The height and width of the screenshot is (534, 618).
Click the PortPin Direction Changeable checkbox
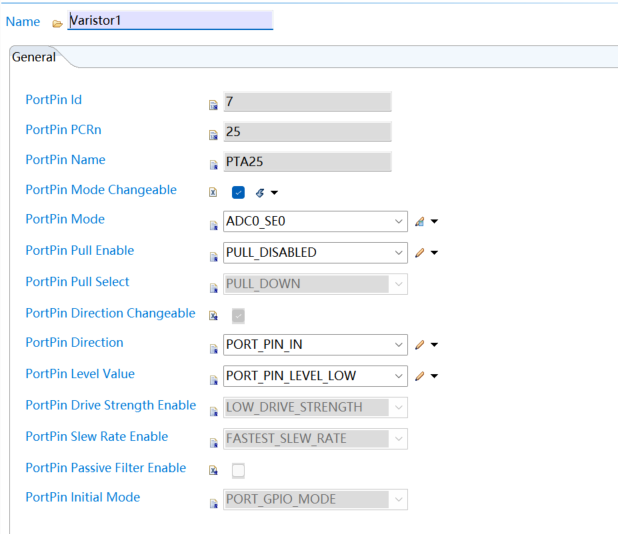(238, 315)
